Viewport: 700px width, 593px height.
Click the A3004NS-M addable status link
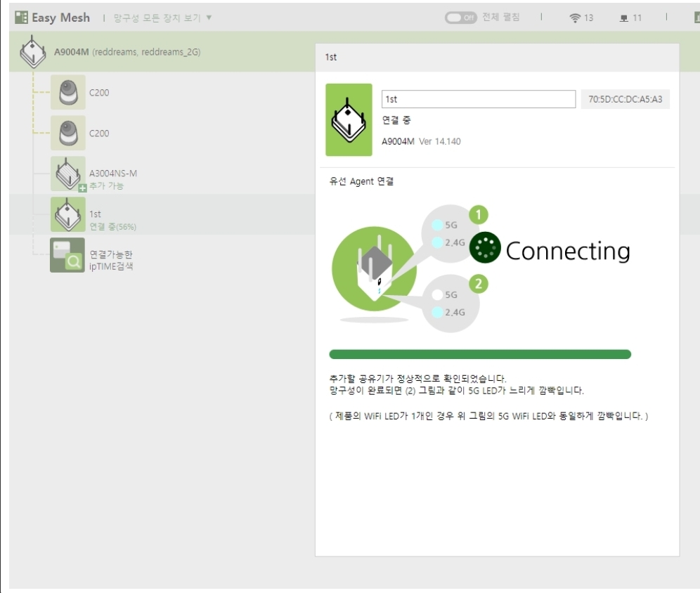click(x=106, y=185)
